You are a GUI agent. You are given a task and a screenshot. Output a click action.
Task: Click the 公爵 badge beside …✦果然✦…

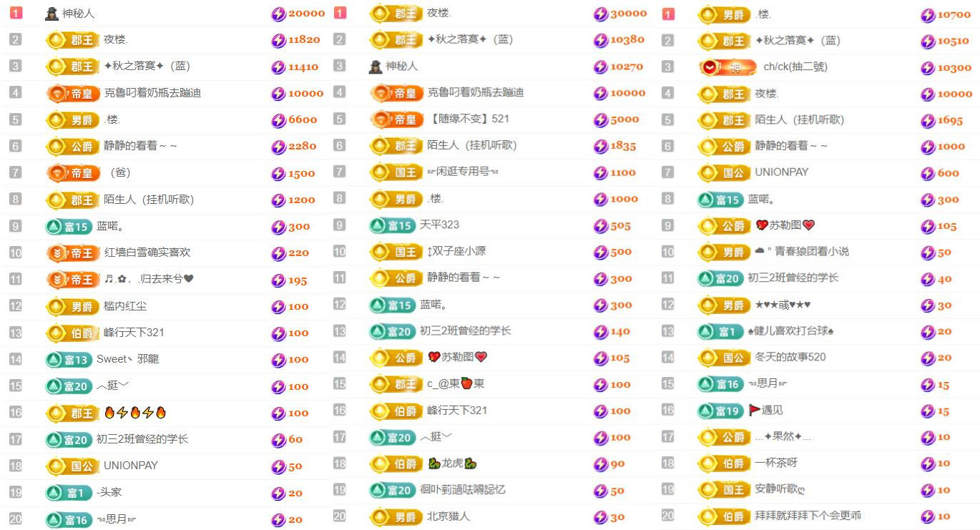point(725,437)
